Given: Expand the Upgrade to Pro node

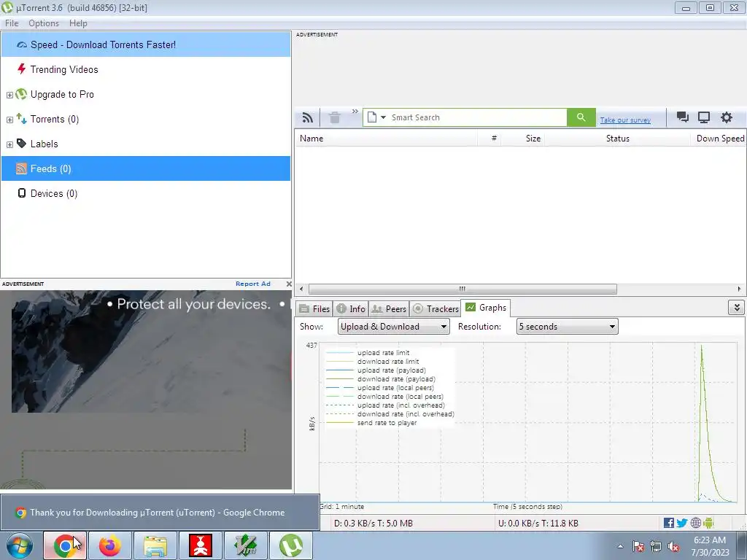Looking at the screenshot, I should point(9,95).
